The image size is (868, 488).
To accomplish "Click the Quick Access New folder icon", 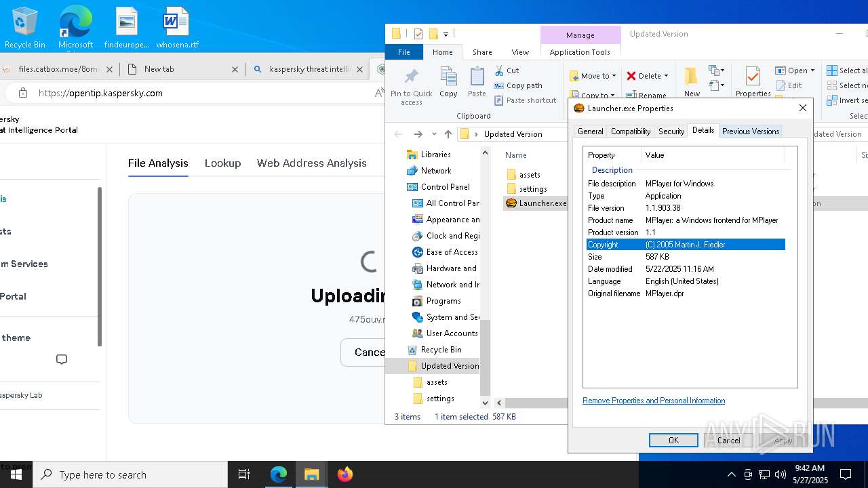I will pos(433,34).
